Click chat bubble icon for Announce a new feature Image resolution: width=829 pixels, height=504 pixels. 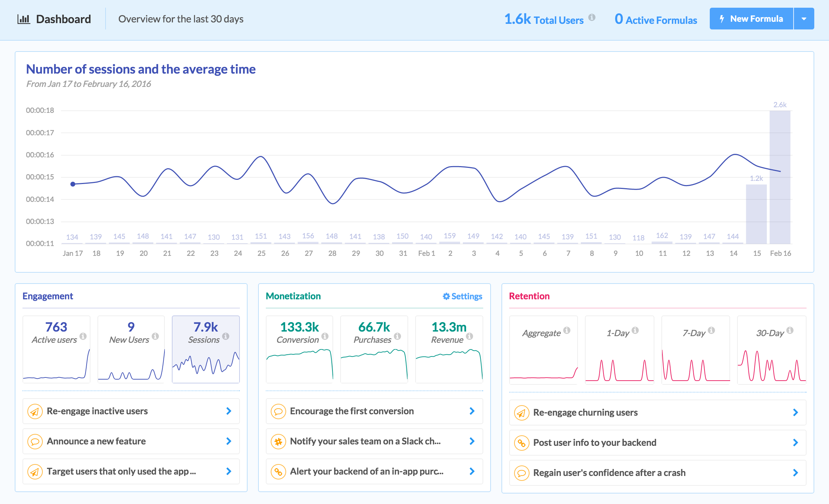click(x=35, y=441)
